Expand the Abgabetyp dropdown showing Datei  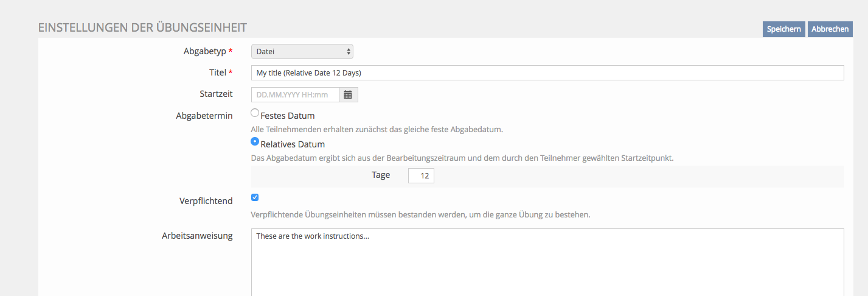pyautogui.click(x=302, y=52)
